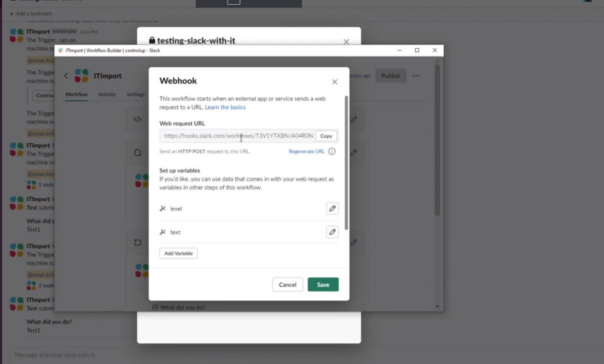Close the Workflow Builder window

click(x=435, y=51)
